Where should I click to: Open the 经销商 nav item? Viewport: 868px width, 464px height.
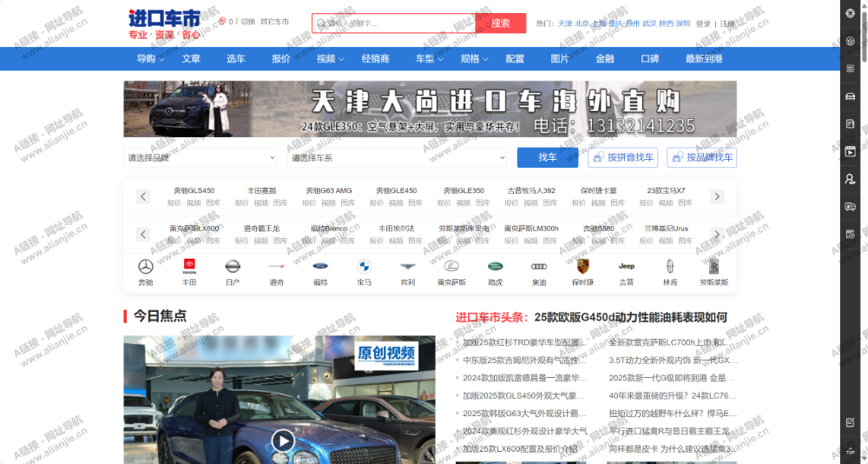click(375, 59)
